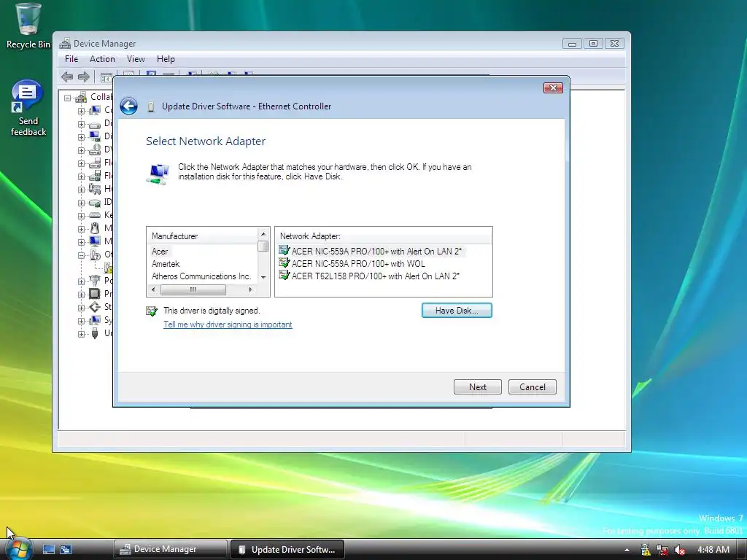Click the Switch between windows quick launch icon
747x560 pixels.
point(66,549)
